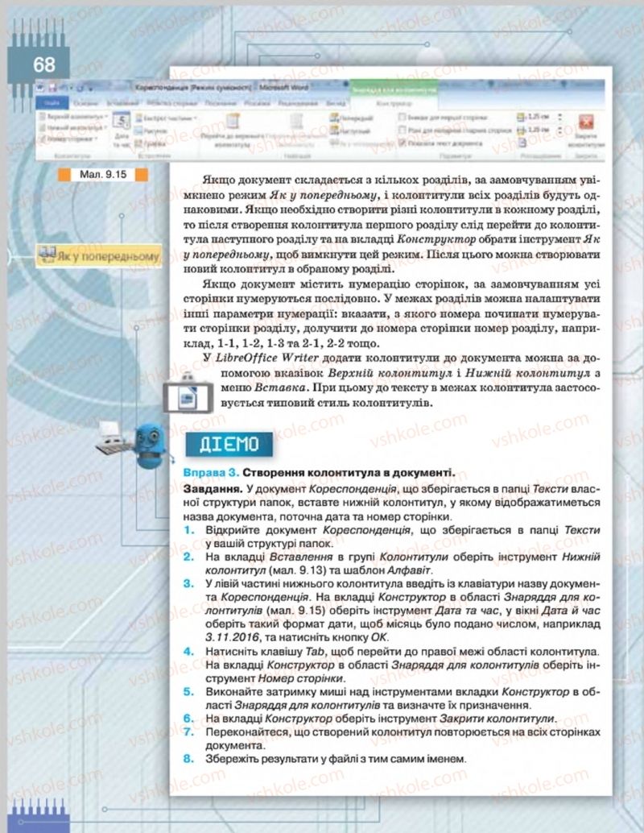Go to Попередній section header
The height and width of the screenshot is (833, 644).
(352, 118)
